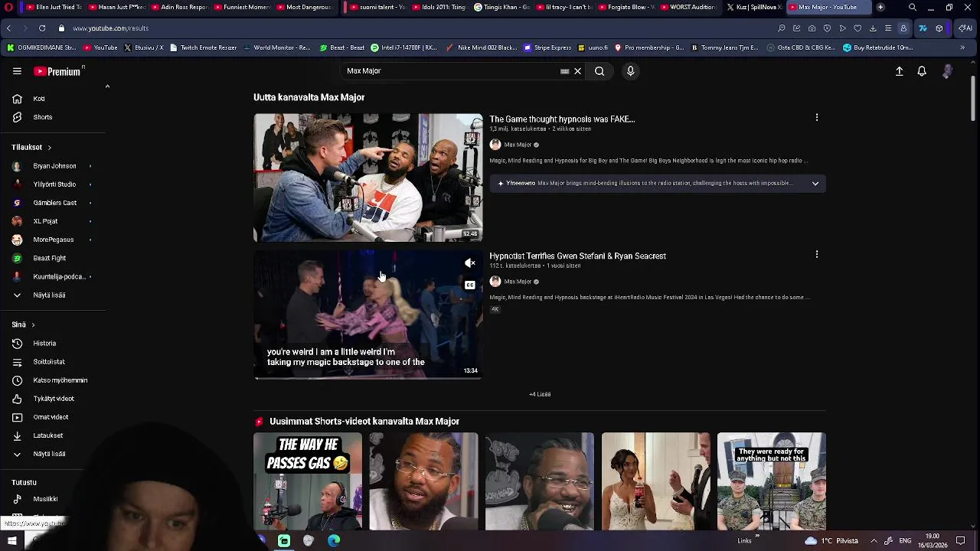The width and height of the screenshot is (980, 551).
Task: Go back with browser back arrow
Action: pos(8,28)
